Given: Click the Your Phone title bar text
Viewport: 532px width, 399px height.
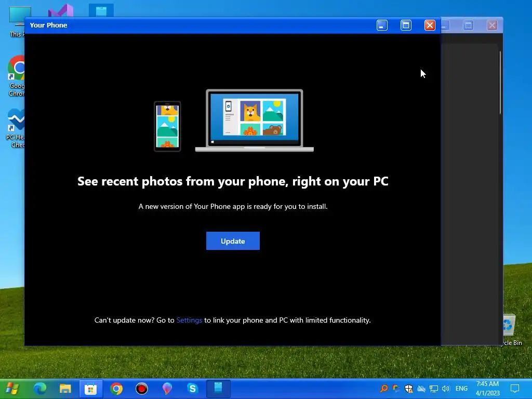Looking at the screenshot, I should 48,25.
